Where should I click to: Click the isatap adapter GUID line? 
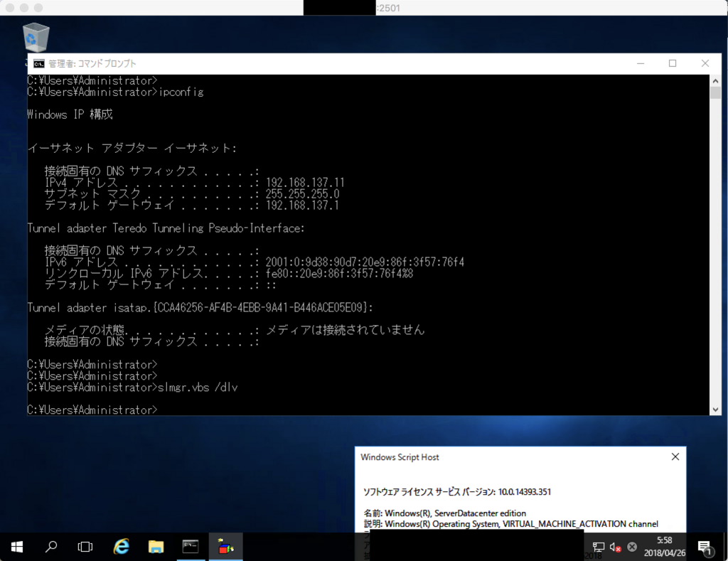200,307
